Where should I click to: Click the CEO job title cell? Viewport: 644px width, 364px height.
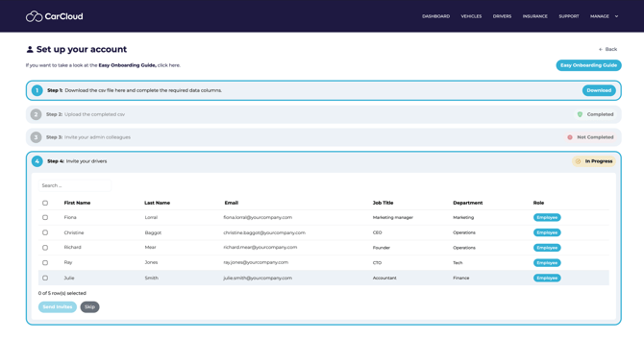point(377,232)
